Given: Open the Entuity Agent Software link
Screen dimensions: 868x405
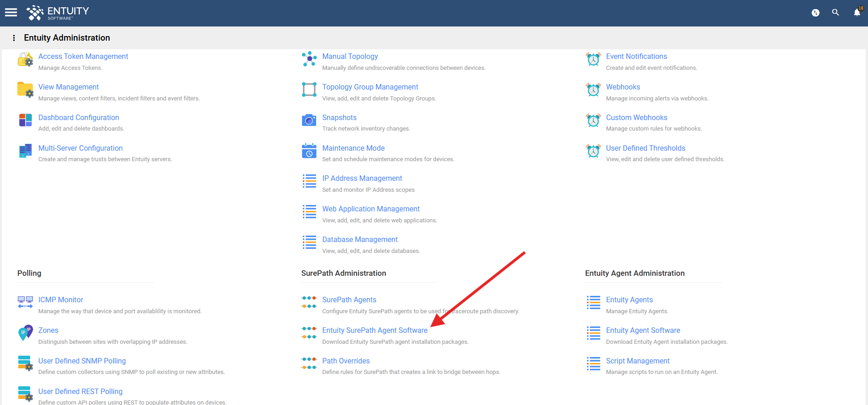Looking at the screenshot, I should point(643,330).
